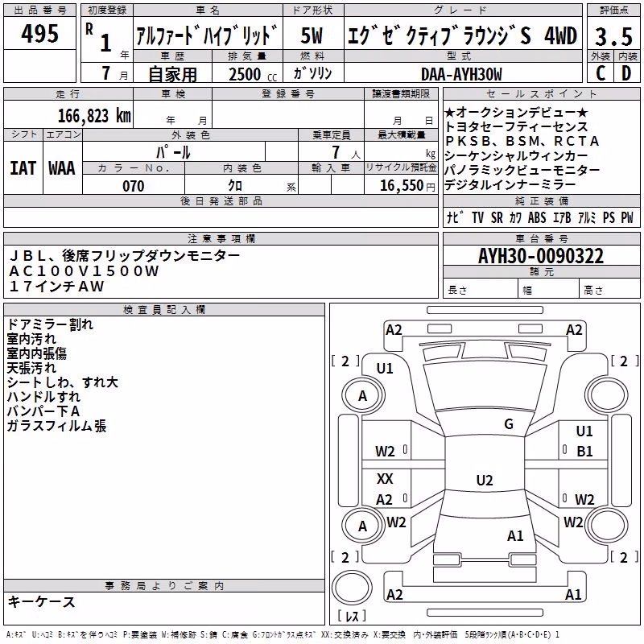Select the fuel type ガソリン
The height and width of the screenshot is (644, 644).
[312, 73]
